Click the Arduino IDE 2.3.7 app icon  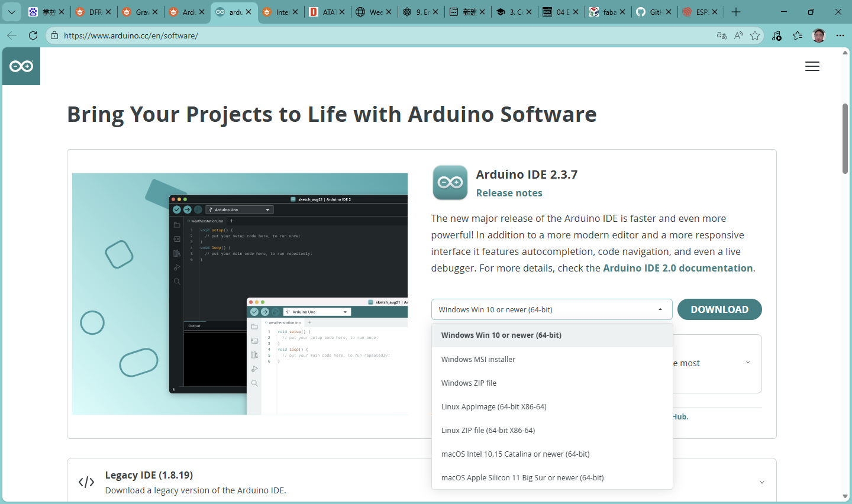[x=450, y=183]
